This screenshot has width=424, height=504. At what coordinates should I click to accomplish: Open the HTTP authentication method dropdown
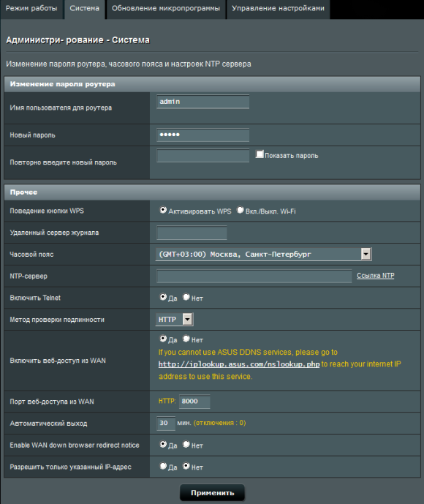click(175, 320)
